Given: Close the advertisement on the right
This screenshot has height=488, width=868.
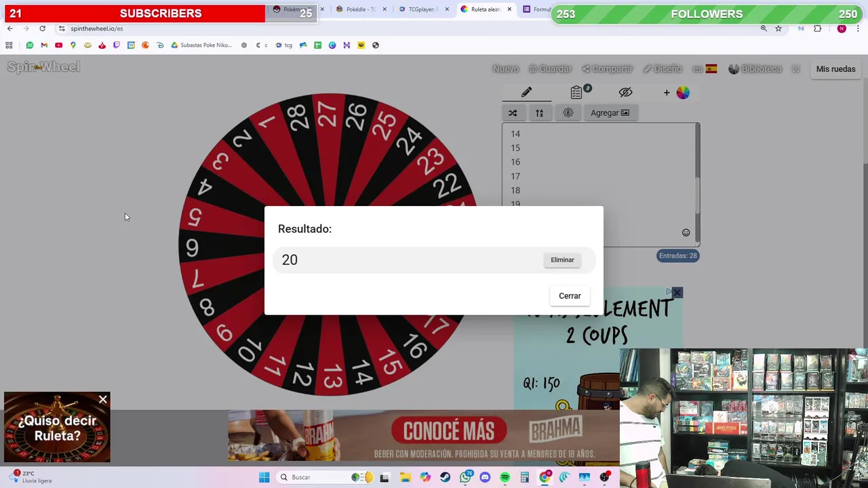Looking at the screenshot, I should [677, 293].
